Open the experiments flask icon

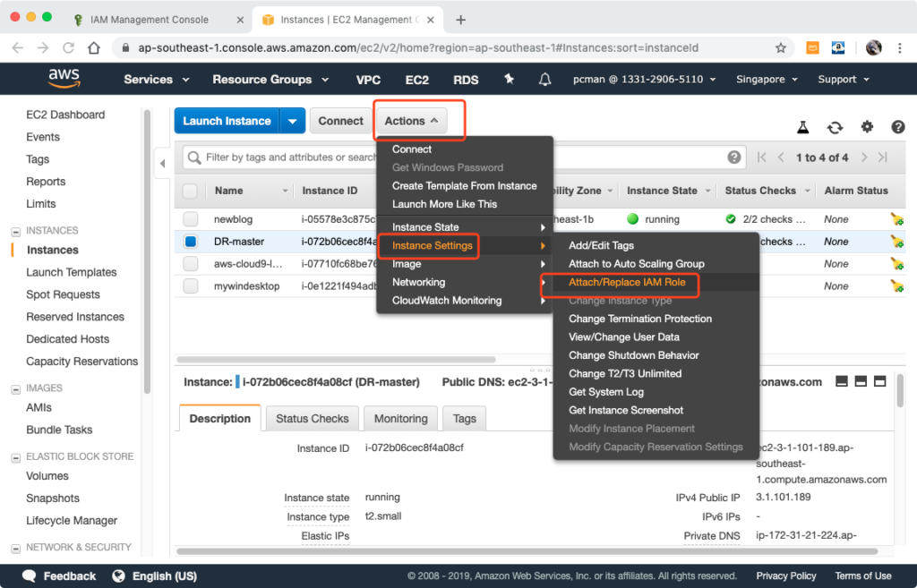click(x=803, y=127)
